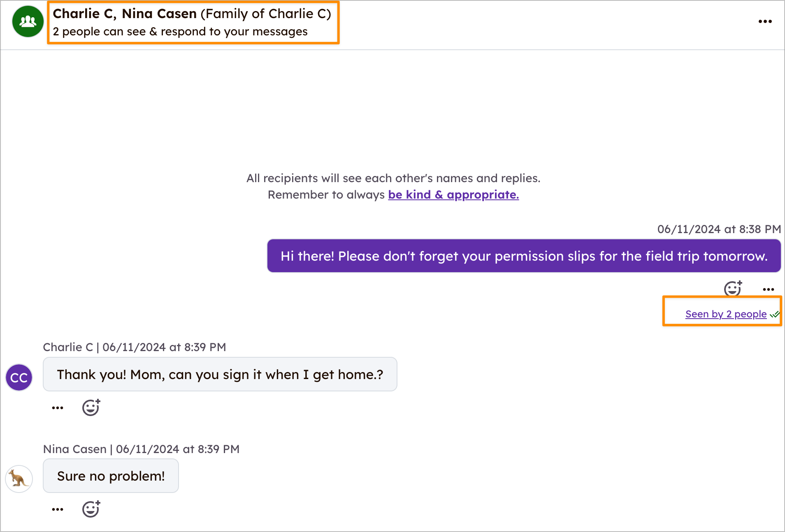Click "2 people can see & respond" subtitle

click(x=180, y=32)
